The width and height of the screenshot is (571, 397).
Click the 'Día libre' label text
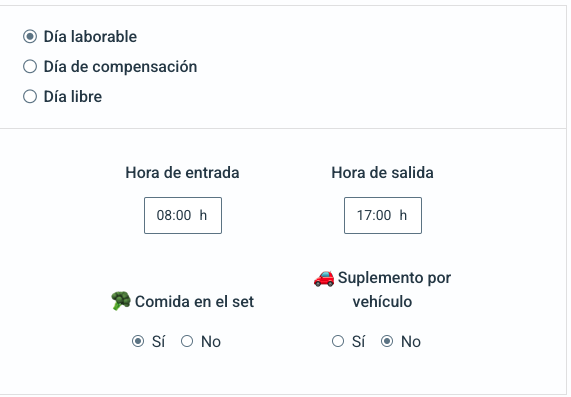(x=73, y=97)
